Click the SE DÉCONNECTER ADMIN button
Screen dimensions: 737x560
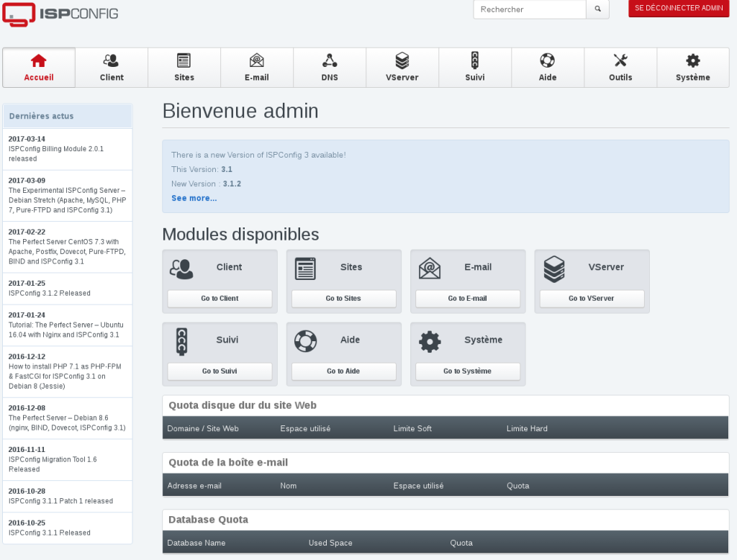pos(679,9)
